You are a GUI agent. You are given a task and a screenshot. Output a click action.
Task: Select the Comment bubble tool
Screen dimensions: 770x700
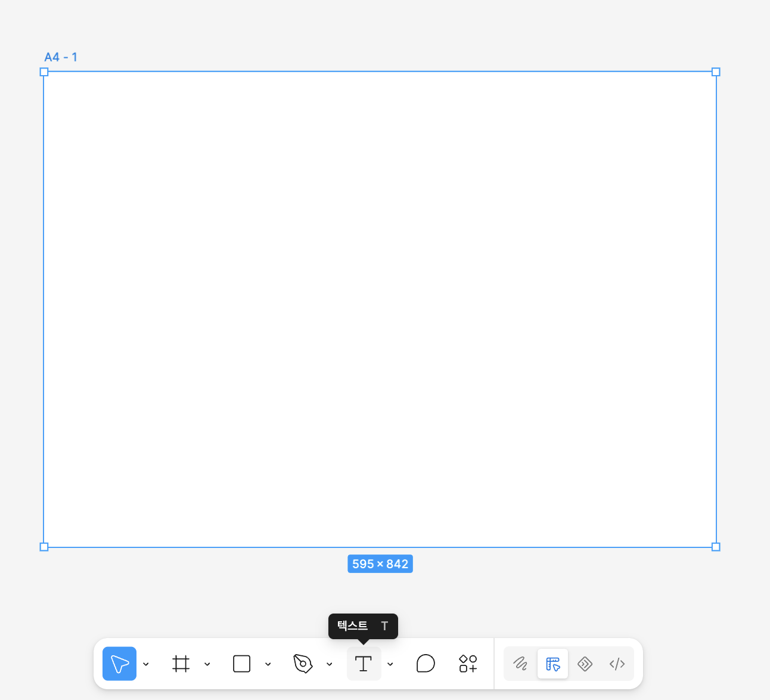point(426,664)
